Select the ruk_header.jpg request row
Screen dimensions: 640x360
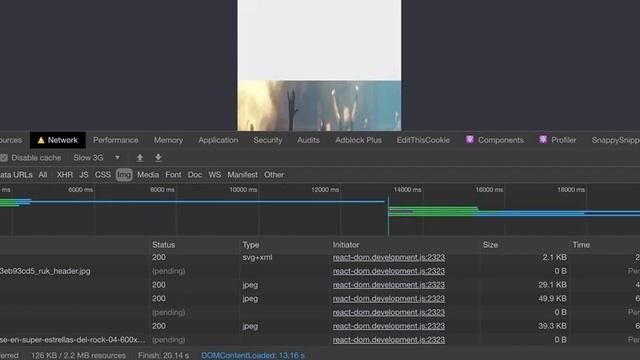320,271
